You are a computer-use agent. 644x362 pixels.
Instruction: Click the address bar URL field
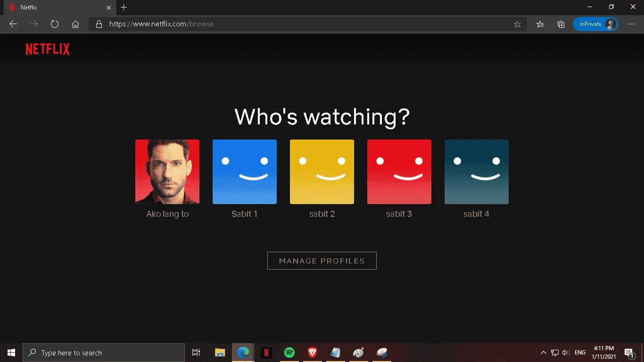click(x=307, y=24)
